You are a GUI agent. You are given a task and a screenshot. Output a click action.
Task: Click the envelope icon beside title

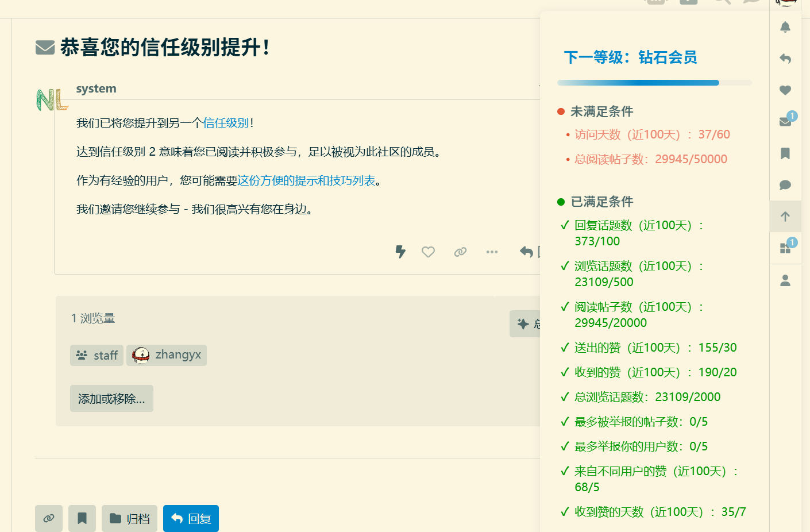(45, 47)
